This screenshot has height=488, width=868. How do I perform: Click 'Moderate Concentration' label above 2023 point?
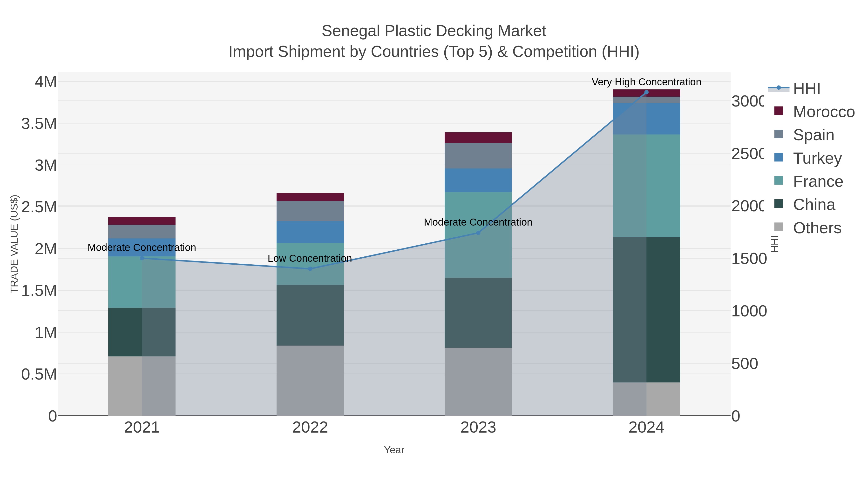click(478, 222)
